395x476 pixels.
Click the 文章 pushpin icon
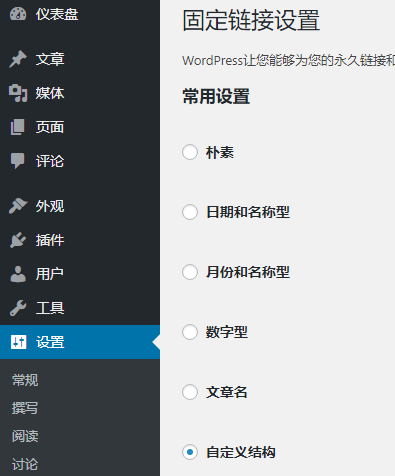18,59
